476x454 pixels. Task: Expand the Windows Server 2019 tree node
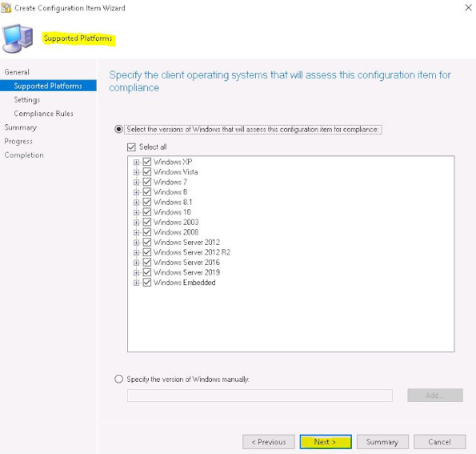pos(136,272)
